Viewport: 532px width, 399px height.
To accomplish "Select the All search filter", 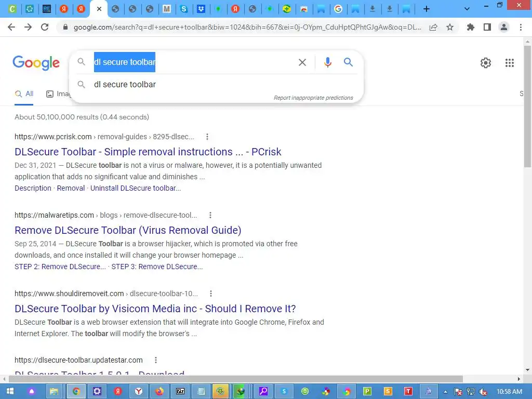I will (24, 94).
